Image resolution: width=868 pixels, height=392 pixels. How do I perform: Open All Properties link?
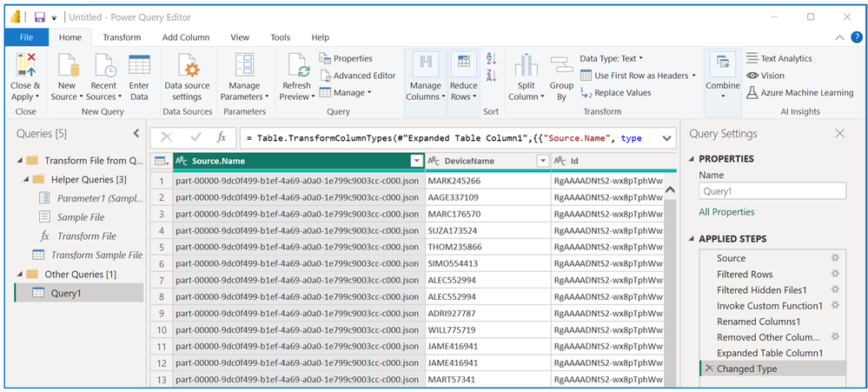[726, 211]
